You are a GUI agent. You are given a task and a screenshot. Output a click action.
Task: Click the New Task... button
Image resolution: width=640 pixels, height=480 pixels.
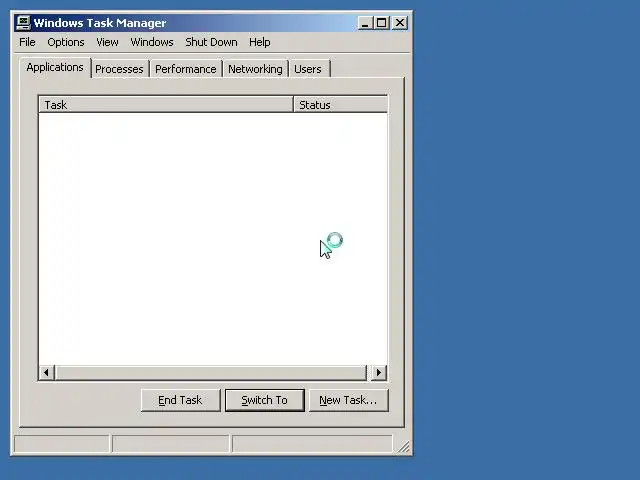click(349, 400)
